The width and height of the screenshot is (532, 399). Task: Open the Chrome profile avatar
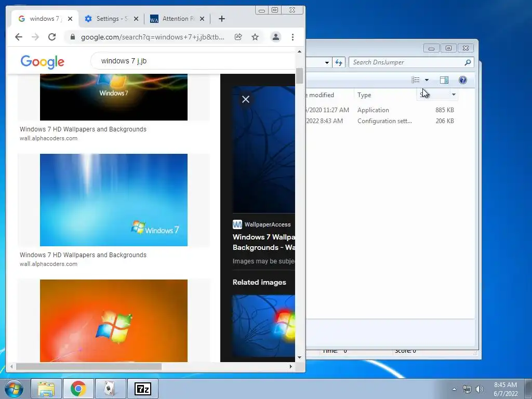point(276,37)
